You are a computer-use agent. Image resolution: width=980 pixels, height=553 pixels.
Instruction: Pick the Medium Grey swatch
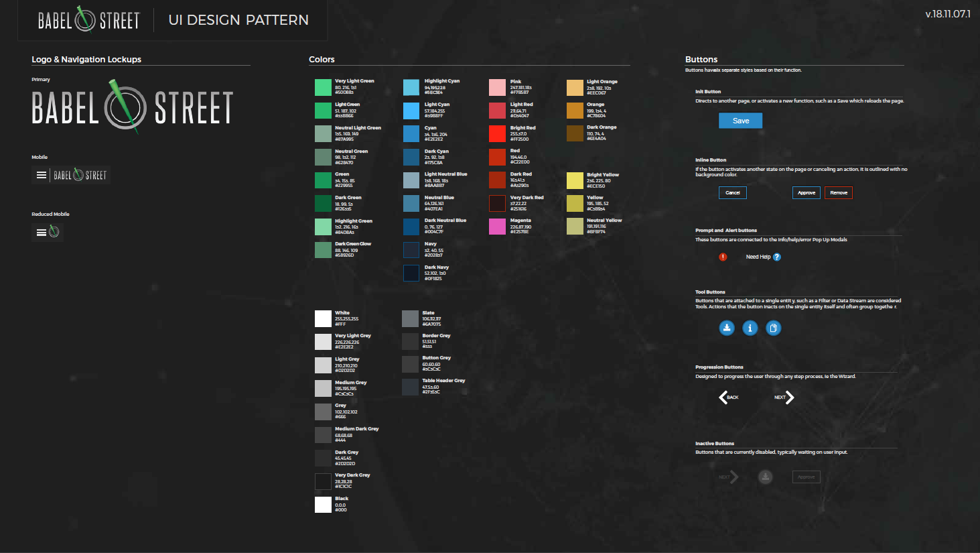tap(323, 388)
